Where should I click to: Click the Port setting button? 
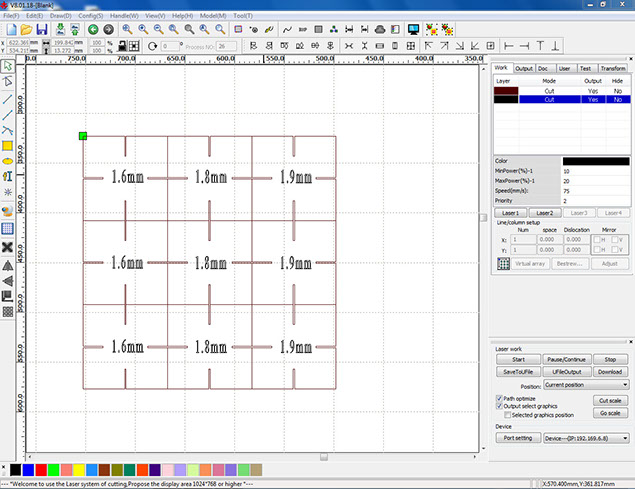(518, 438)
